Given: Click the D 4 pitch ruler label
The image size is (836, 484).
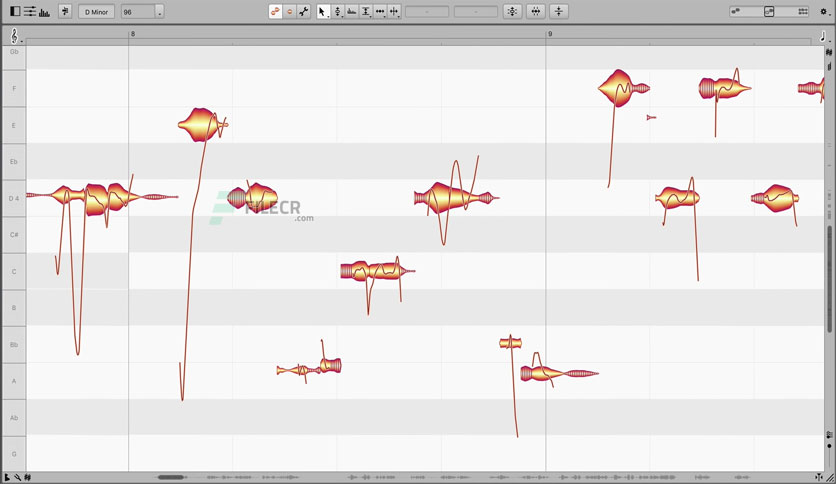Looking at the screenshot, I should [x=14, y=198].
